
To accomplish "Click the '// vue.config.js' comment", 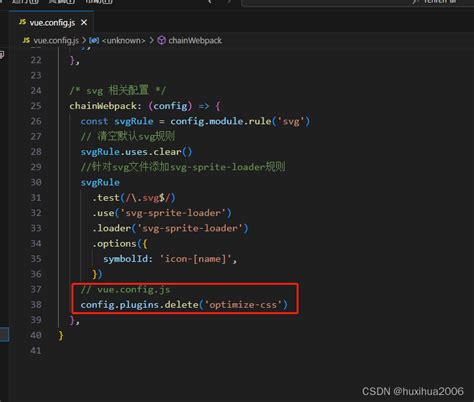I will coord(125,289).
